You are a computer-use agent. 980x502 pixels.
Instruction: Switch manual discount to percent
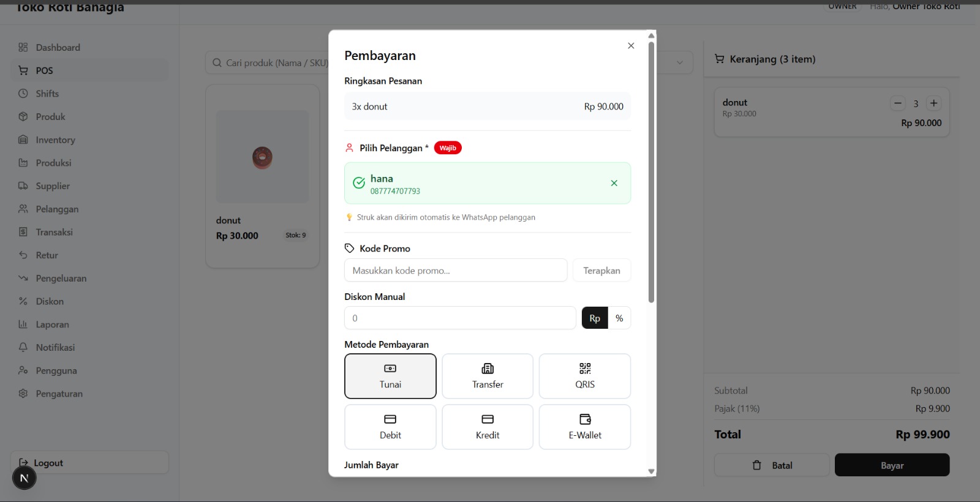(x=619, y=318)
